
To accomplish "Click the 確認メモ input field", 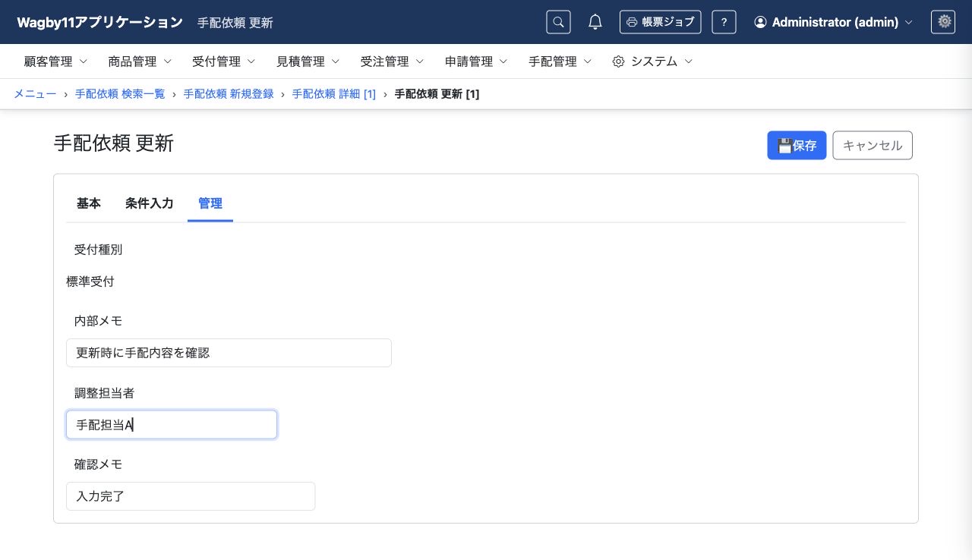I will (191, 496).
